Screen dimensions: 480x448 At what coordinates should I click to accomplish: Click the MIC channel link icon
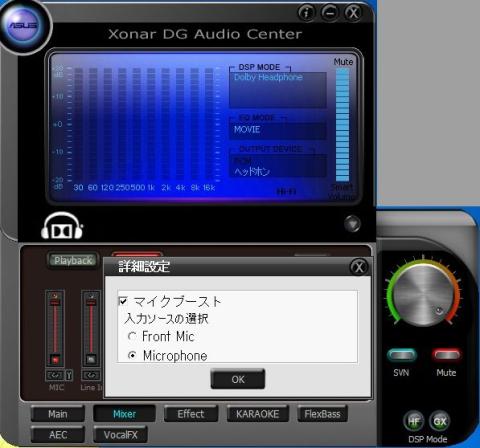(54, 375)
